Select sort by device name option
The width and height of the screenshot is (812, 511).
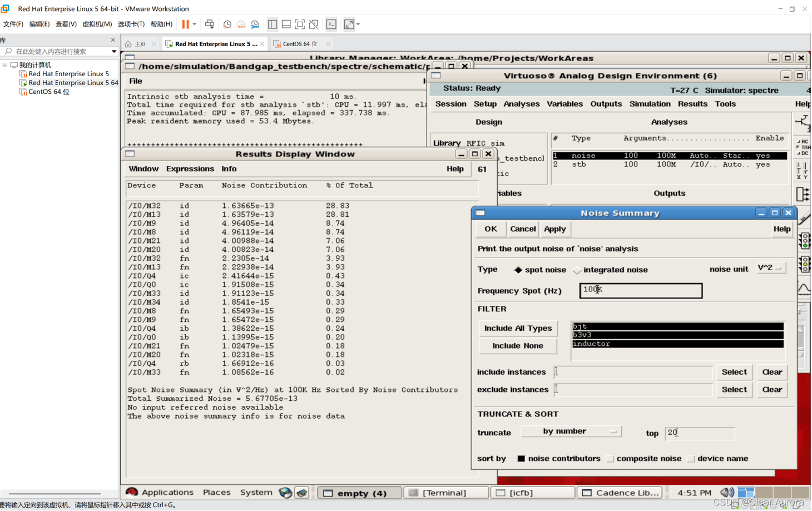pyautogui.click(x=691, y=459)
